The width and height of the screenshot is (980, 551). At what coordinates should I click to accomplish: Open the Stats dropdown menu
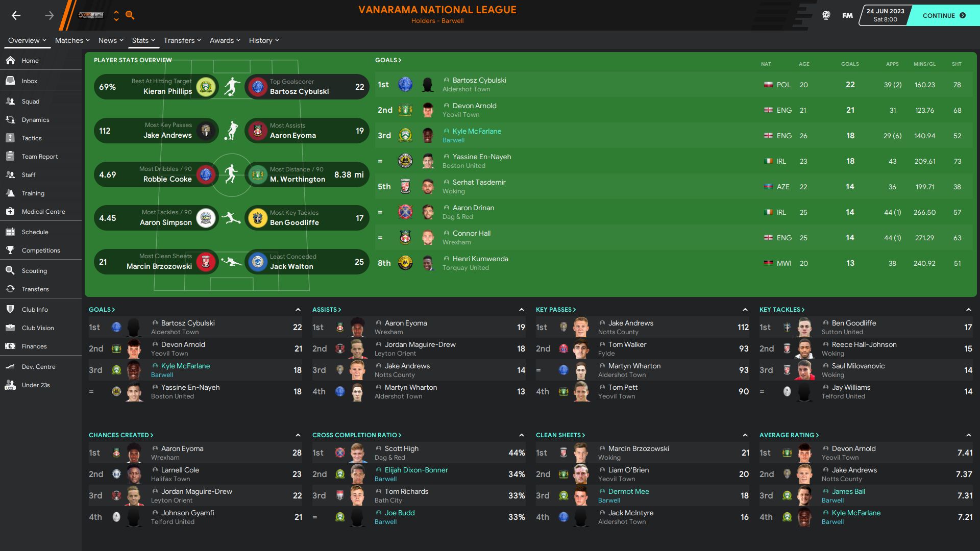point(143,40)
